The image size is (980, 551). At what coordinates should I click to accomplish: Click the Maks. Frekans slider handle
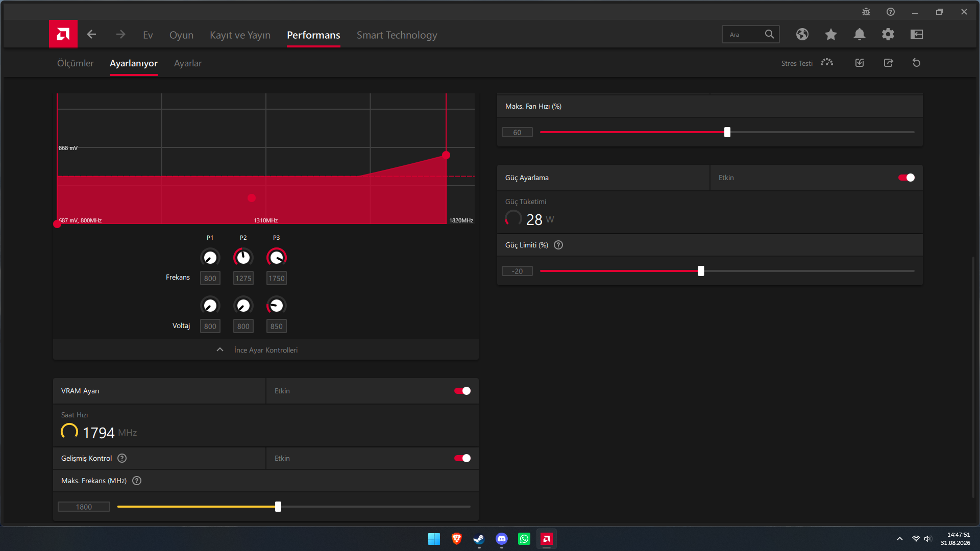(278, 507)
